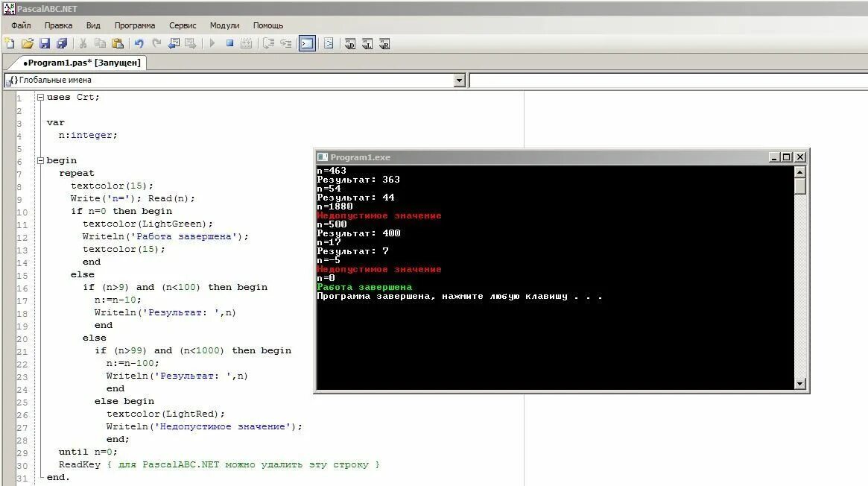
Task: Open the Помощь menu
Action: coord(268,25)
